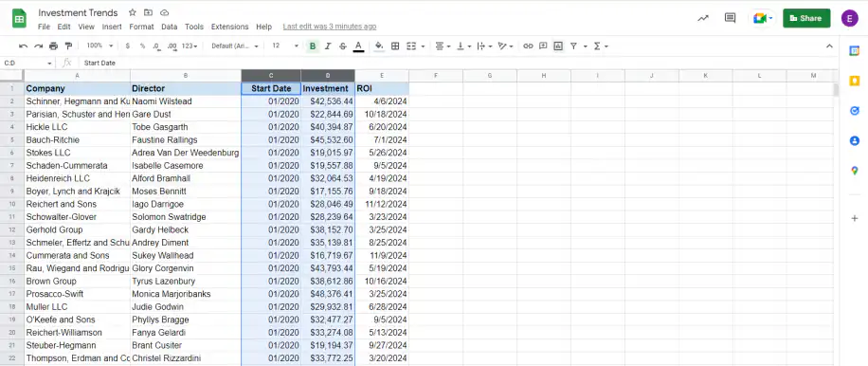The width and height of the screenshot is (868, 366).
Task: Open text rotation dropdown
Action: 505,46
